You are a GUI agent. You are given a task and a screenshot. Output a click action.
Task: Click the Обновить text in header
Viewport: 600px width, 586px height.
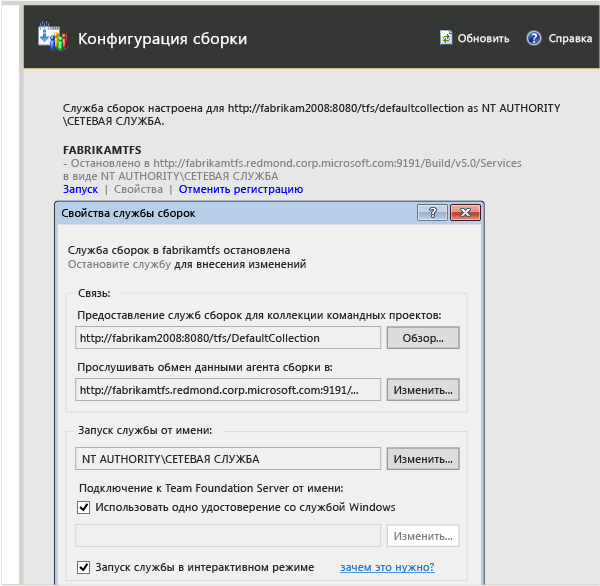(x=483, y=39)
